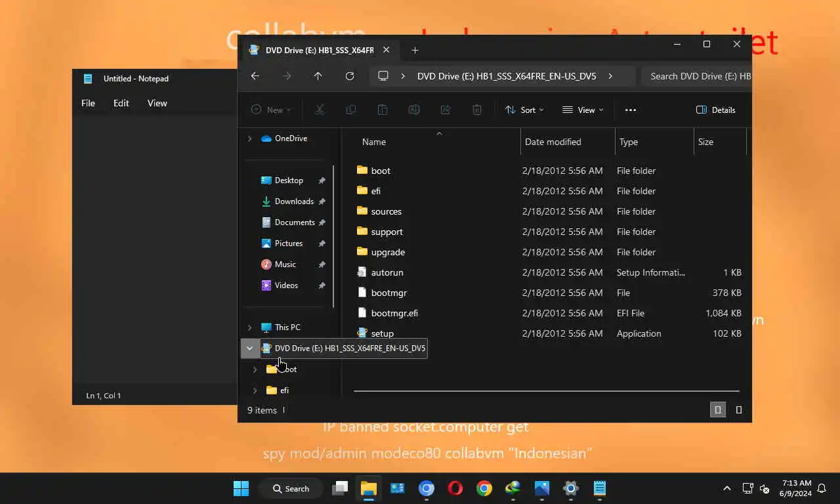Close the DVD Drive Explorer tab
The height and width of the screenshot is (504, 840).
click(387, 50)
